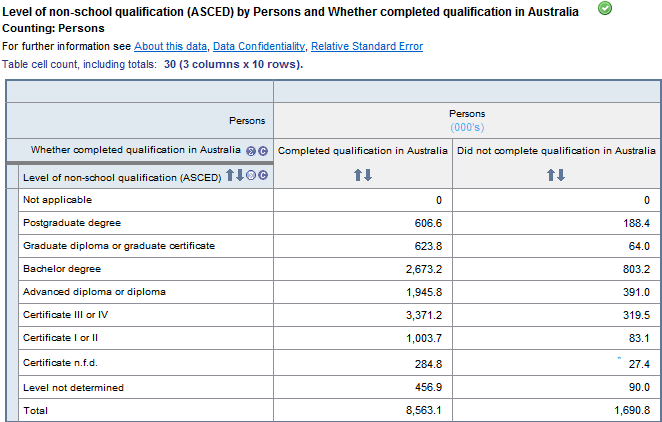The width and height of the screenshot is (662, 422).
Task: Open the About this data link
Action: tap(171, 46)
